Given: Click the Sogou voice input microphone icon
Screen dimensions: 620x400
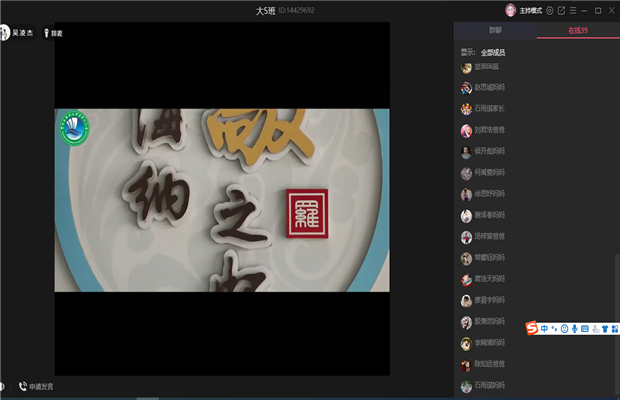Looking at the screenshot, I should (x=574, y=329).
